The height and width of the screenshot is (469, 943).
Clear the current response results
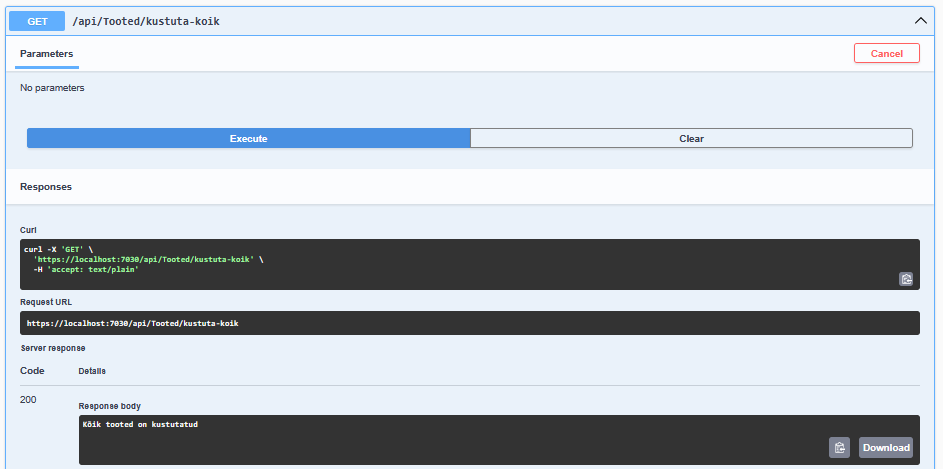(691, 138)
